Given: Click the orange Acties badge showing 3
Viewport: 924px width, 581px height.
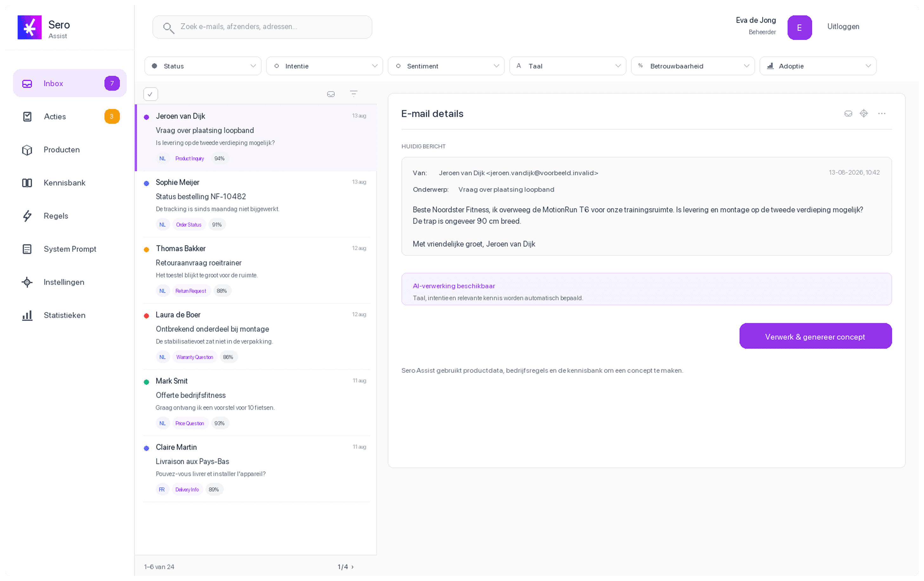Looking at the screenshot, I should point(112,117).
